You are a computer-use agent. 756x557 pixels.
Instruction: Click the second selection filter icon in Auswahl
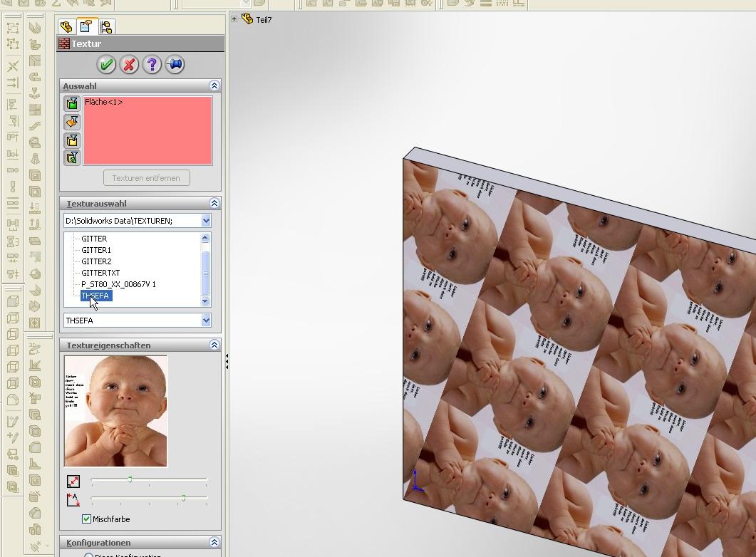pyautogui.click(x=72, y=122)
